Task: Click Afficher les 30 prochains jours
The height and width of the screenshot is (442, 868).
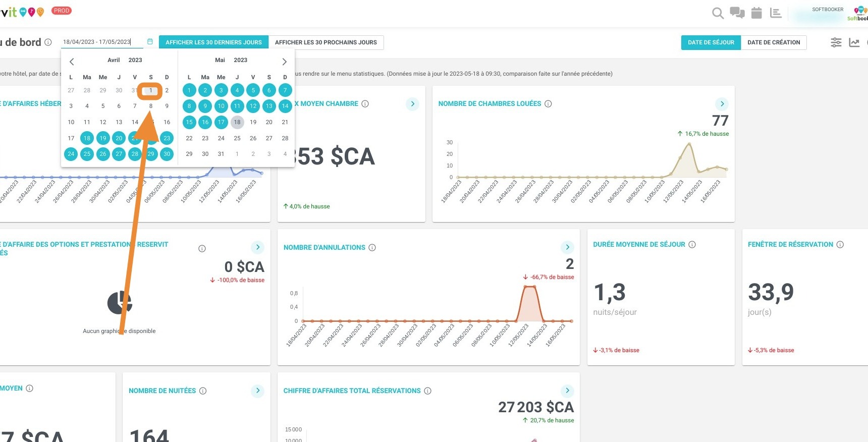Action: tap(326, 42)
